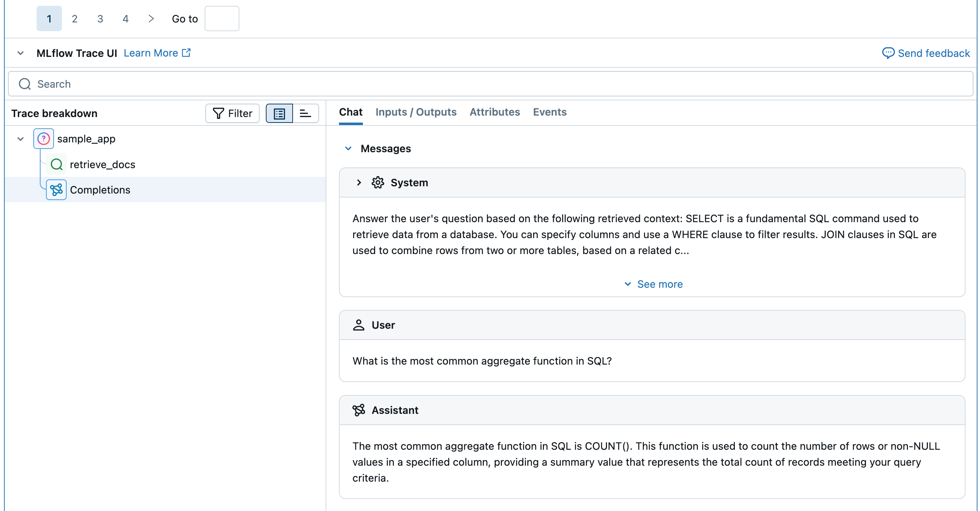Click See more in System message
Screen dimensions: 980x511
pos(653,284)
